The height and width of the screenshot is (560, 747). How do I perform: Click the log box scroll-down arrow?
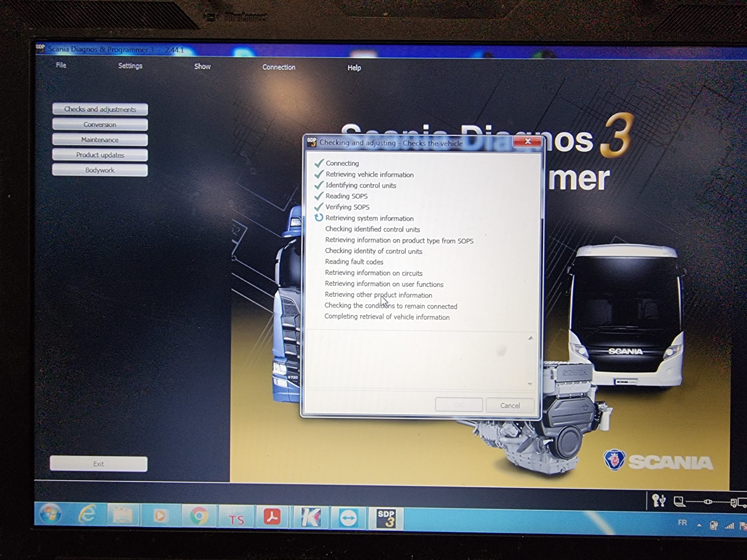coord(530,384)
